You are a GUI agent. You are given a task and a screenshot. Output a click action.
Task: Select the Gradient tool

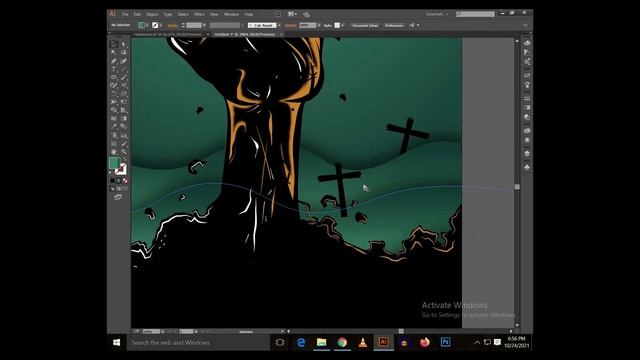click(124, 118)
